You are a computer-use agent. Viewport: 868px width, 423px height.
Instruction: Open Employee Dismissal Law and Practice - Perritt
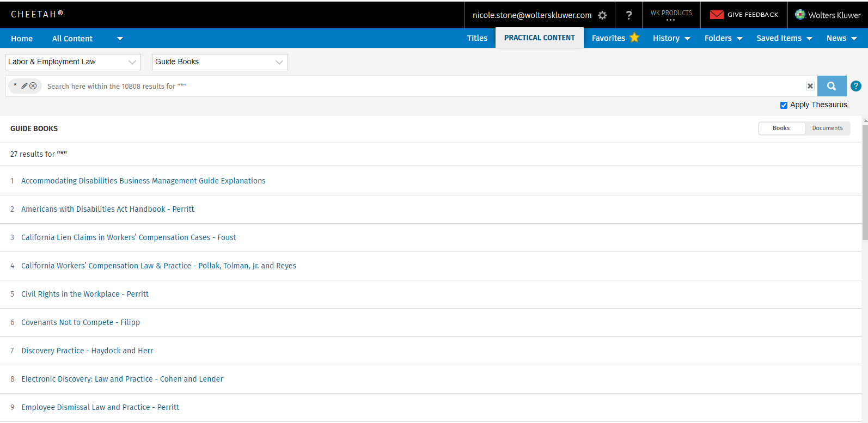(x=100, y=407)
